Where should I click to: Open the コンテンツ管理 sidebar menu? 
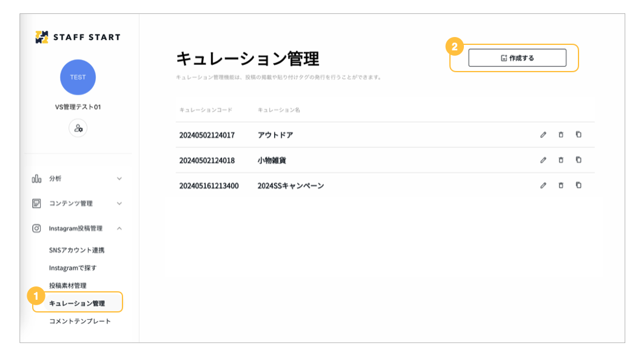(78, 203)
